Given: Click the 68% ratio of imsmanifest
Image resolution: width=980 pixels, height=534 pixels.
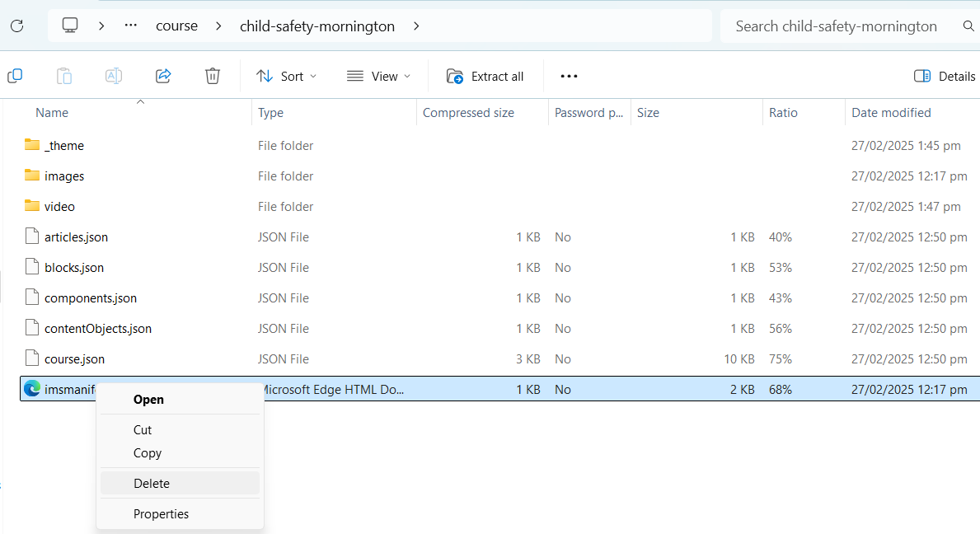Looking at the screenshot, I should 781,390.
